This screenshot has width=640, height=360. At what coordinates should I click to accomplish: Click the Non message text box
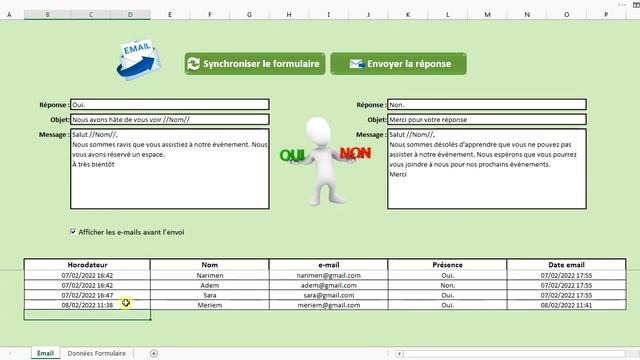pyautogui.click(x=487, y=169)
